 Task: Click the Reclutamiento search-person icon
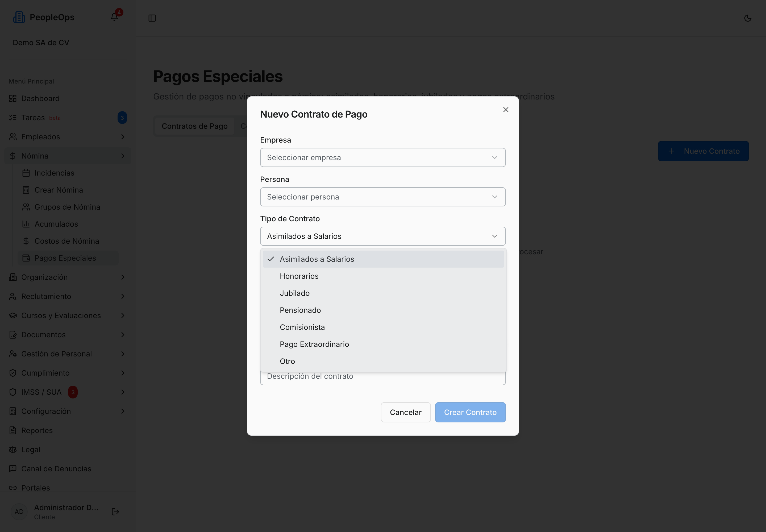tap(13, 296)
